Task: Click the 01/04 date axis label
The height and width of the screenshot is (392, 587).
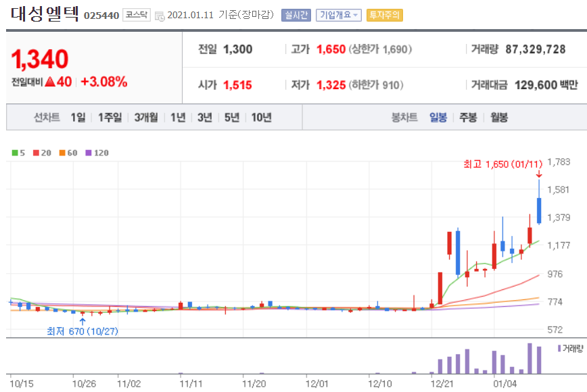Action: (504, 384)
